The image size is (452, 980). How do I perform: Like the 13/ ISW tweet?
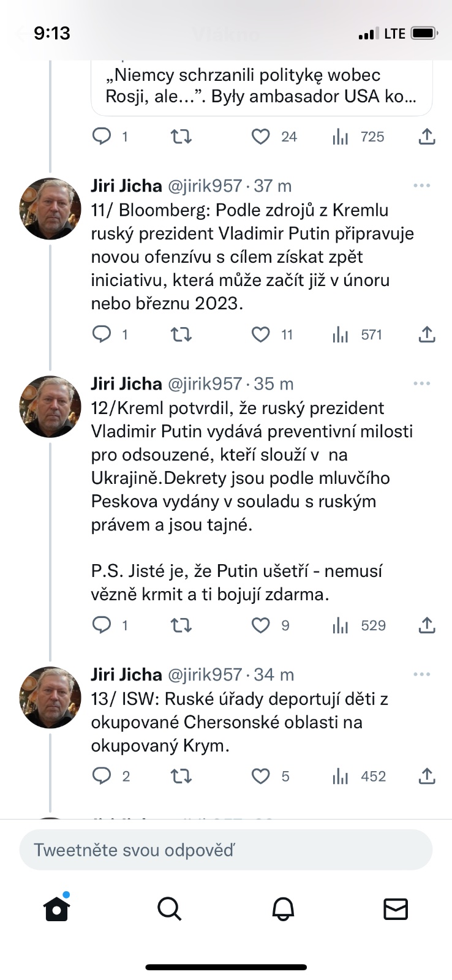click(x=261, y=777)
